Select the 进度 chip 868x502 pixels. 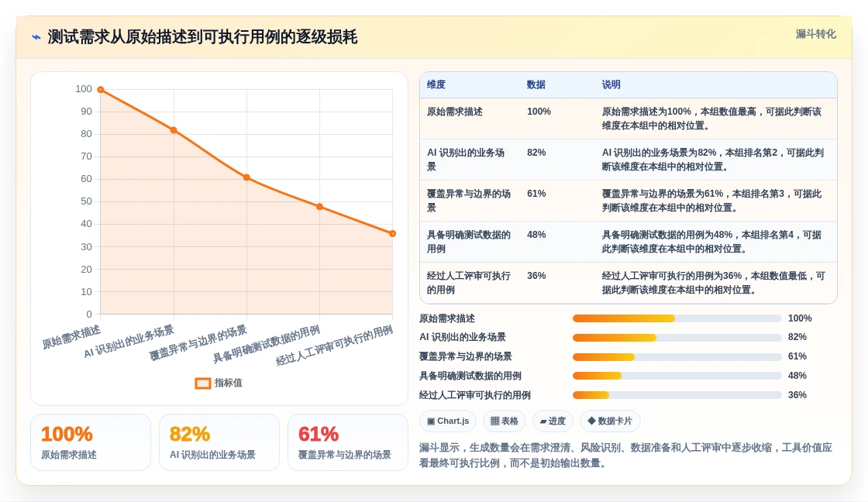pyautogui.click(x=553, y=421)
